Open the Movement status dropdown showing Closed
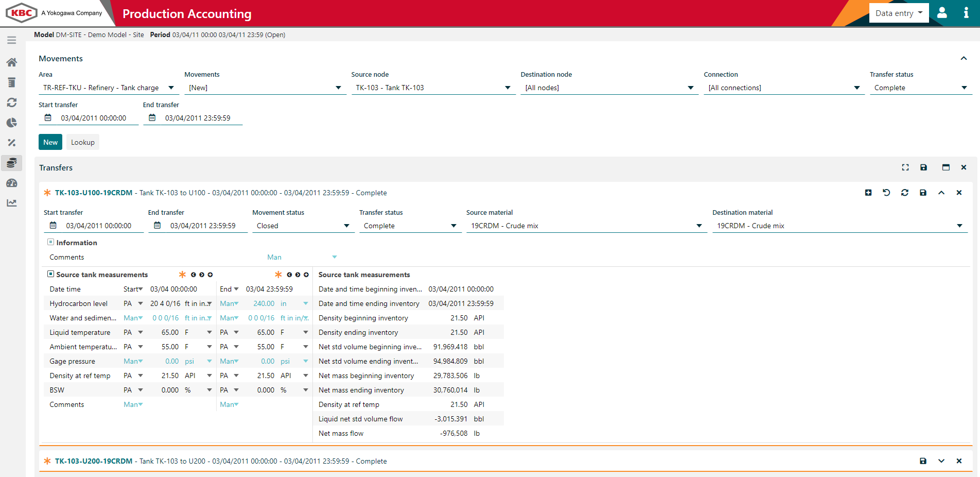The image size is (980, 477). pos(303,225)
